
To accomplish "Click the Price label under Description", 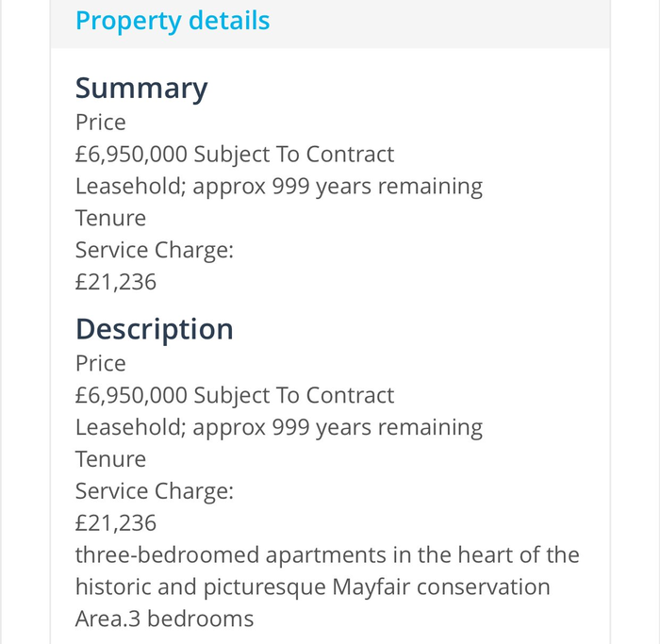I will [x=100, y=364].
